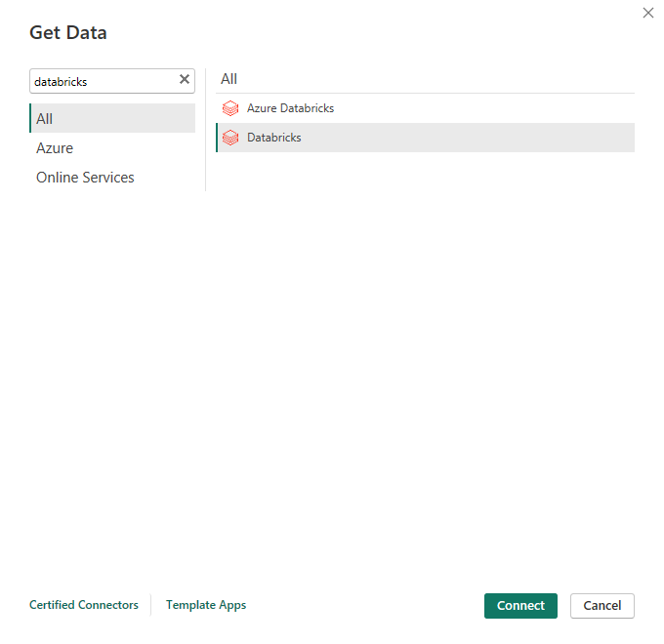Image resolution: width=664 pixels, height=644 pixels.
Task: Close the Get Data dialog
Action: pyautogui.click(x=648, y=13)
